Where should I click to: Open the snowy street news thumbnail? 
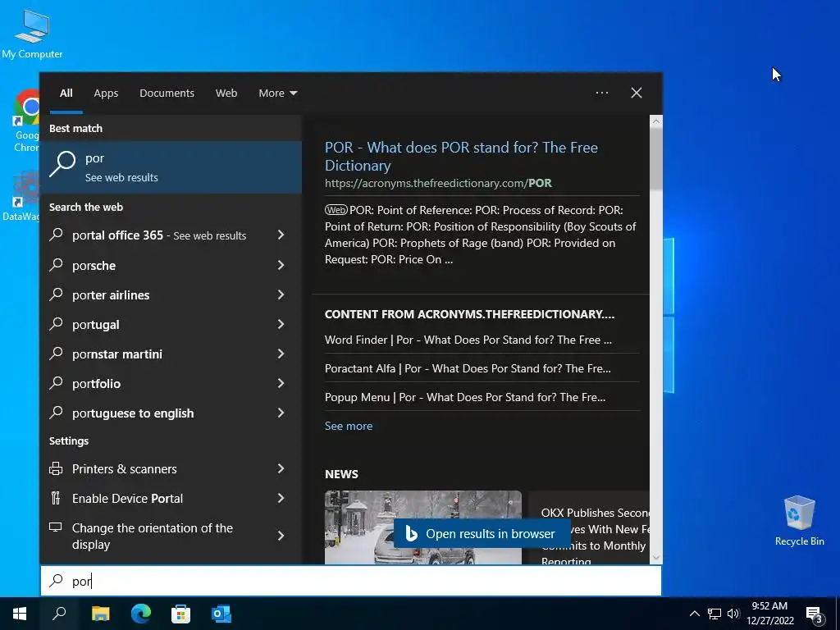(x=422, y=527)
